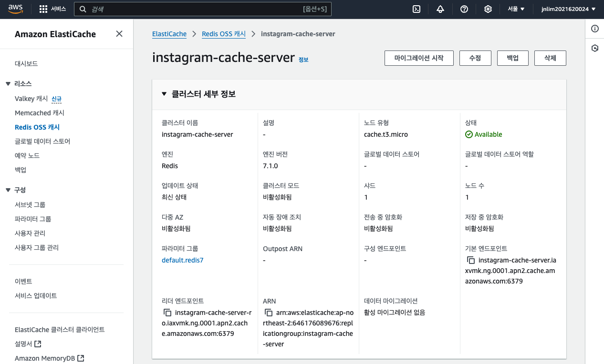The width and height of the screenshot is (604, 364).
Task: Click the 최신 상태 update status value
Action: click(x=174, y=197)
